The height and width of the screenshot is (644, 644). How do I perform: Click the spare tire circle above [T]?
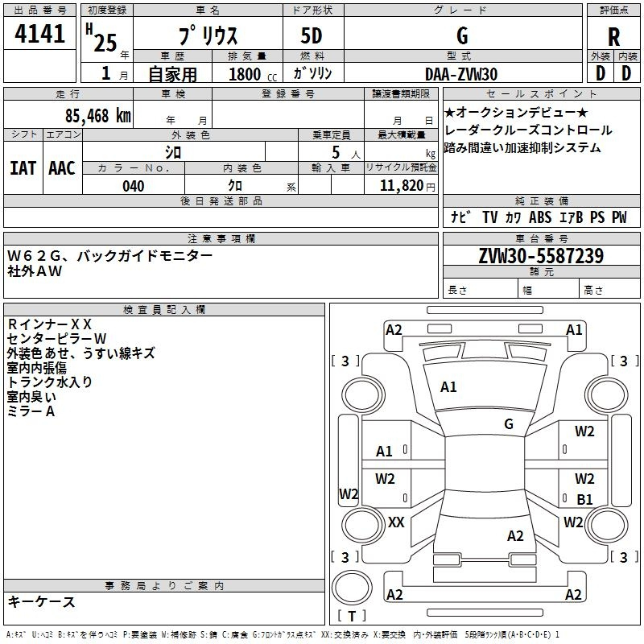(x=352, y=588)
